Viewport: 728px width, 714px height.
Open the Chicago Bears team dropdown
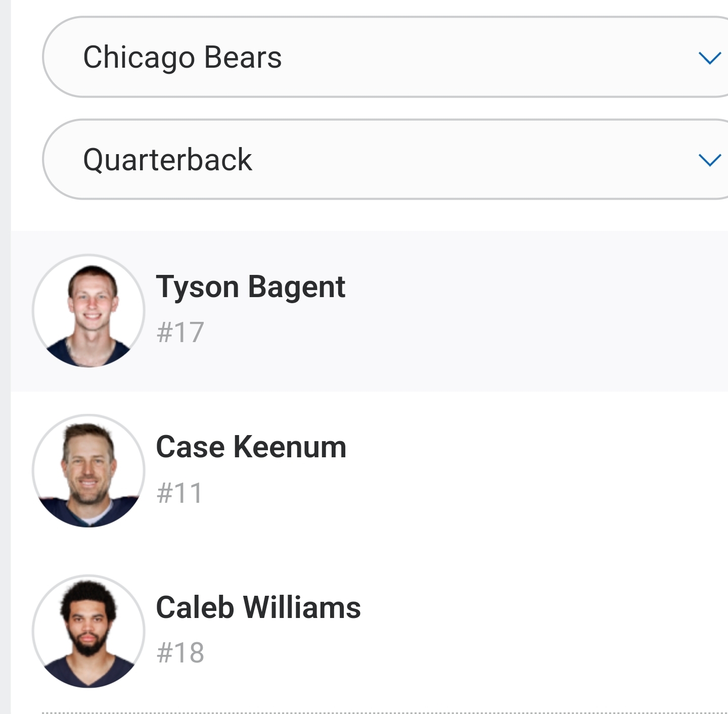(384, 57)
